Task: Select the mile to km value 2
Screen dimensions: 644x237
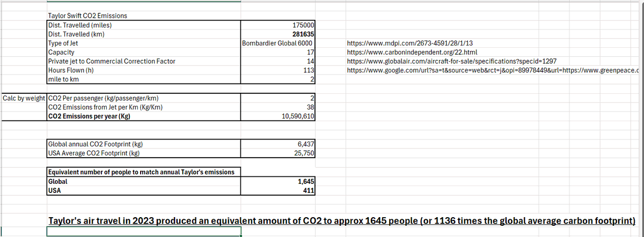Action: point(278,79)
